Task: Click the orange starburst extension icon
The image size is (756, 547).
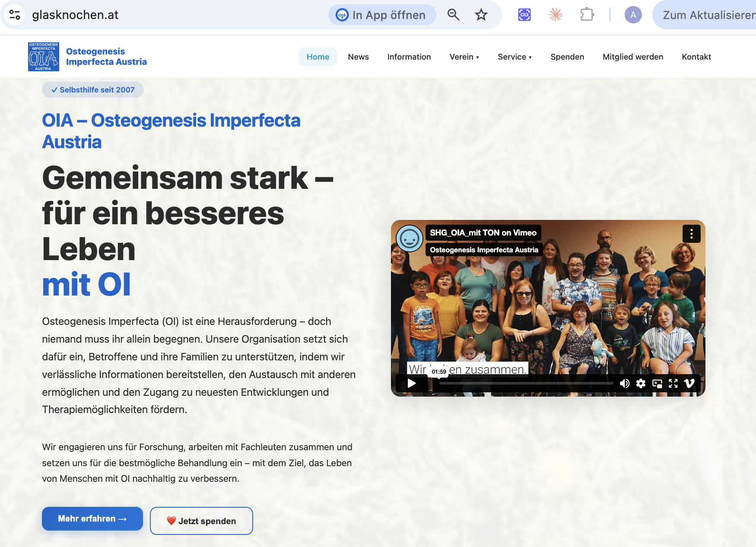Action: [x=556, y=15]
